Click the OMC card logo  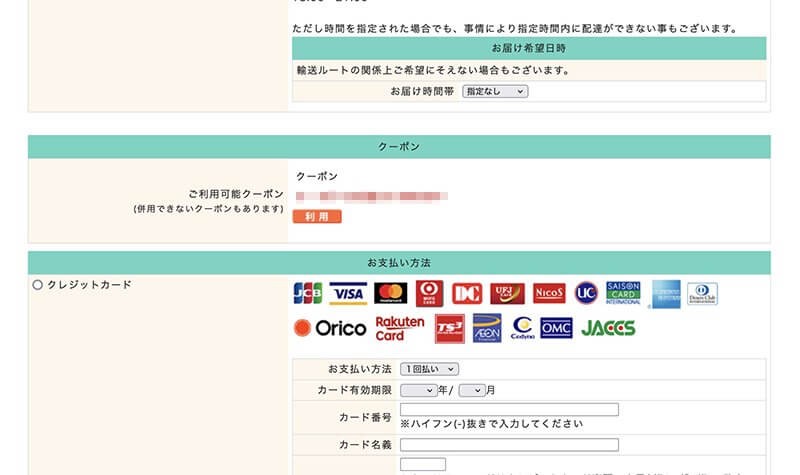point(556,328)
